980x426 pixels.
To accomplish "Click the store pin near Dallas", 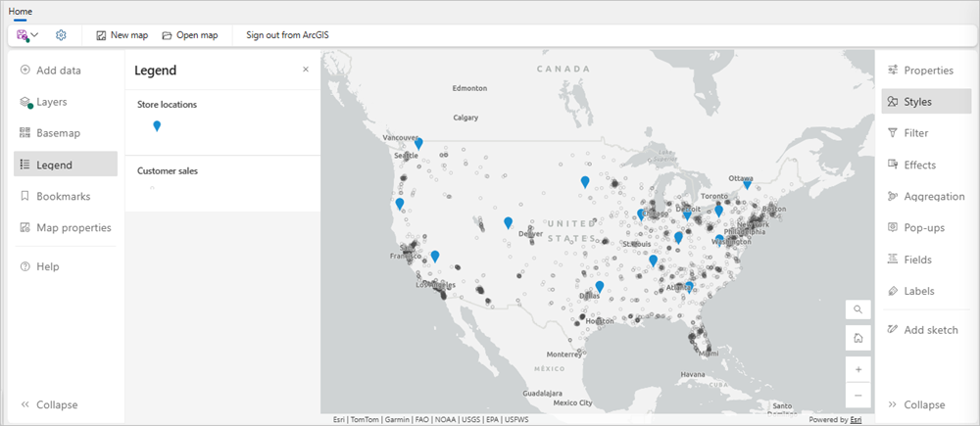I will 600,287.
